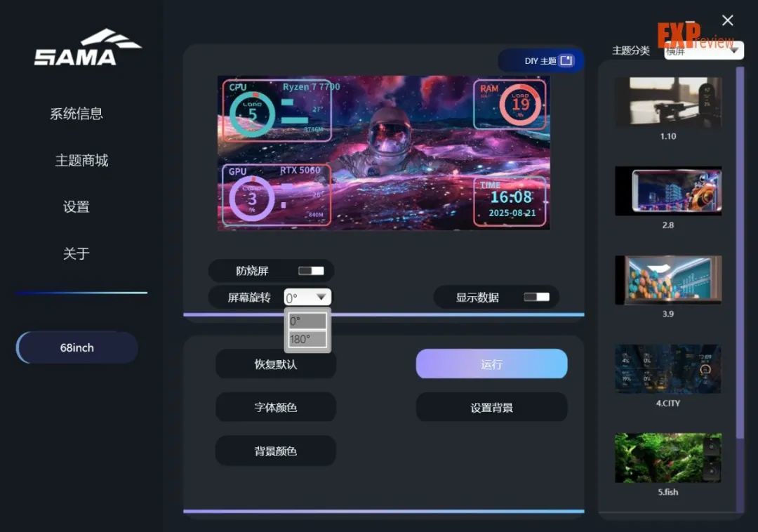The height and width of the screenshot is (532, 758).
Task: Choose 180° rotation option
Action: (x=307, y=339)
